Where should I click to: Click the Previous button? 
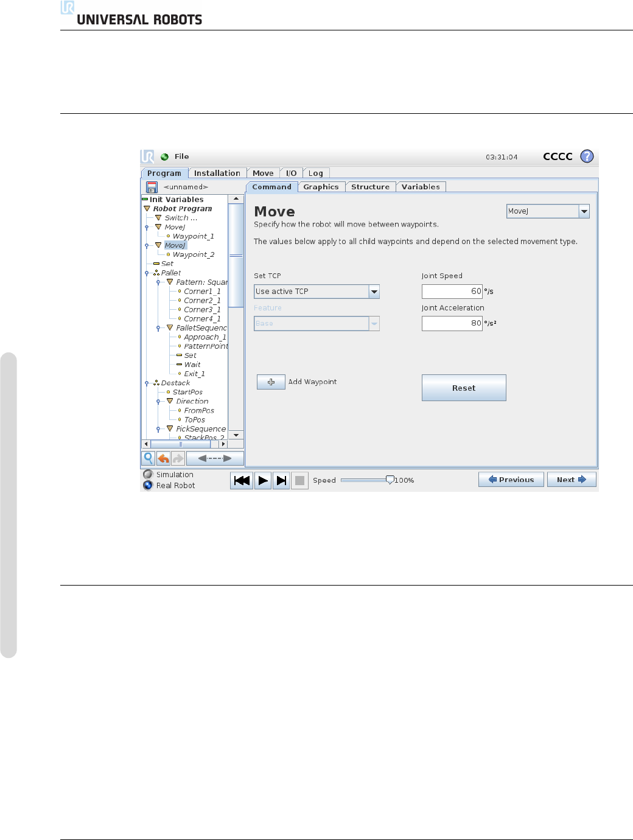coord(511,480)
